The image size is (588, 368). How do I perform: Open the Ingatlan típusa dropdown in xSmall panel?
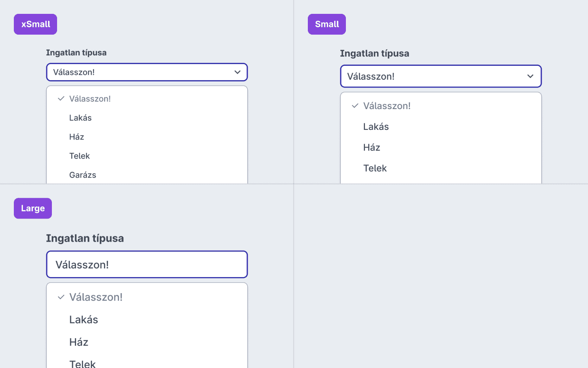147,72
